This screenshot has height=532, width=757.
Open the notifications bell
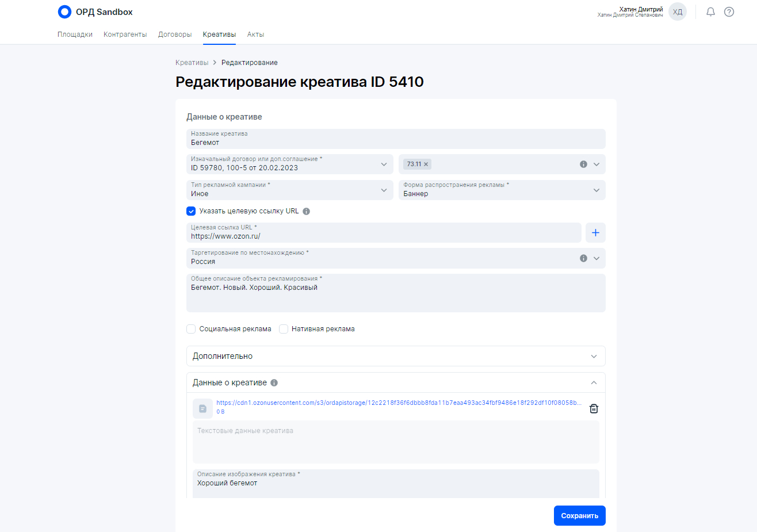coord(710,12)
